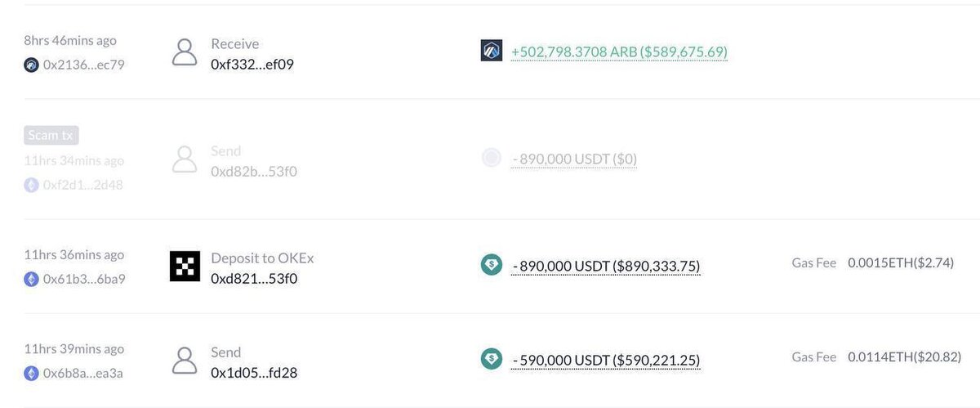
Task: Open sender address 0xf332...ef09
Action: [252, 63]
